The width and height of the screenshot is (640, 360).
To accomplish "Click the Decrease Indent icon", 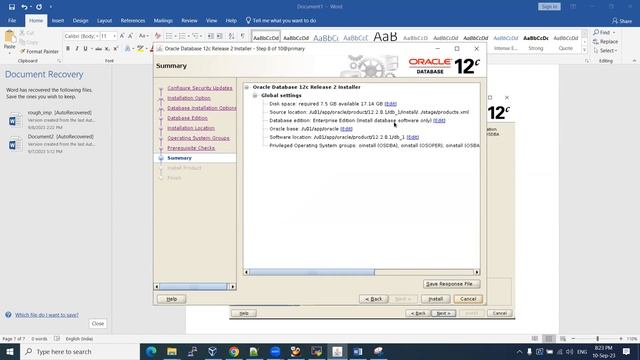I will (211, 36).
